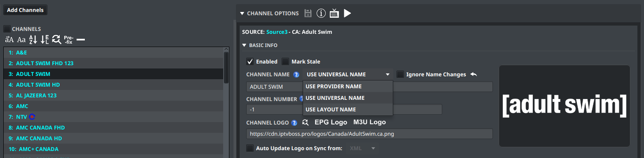Select channel 3: ADULT SWIM
The width and height of the screenshot is (644, 158).
[x=113, y=74]
